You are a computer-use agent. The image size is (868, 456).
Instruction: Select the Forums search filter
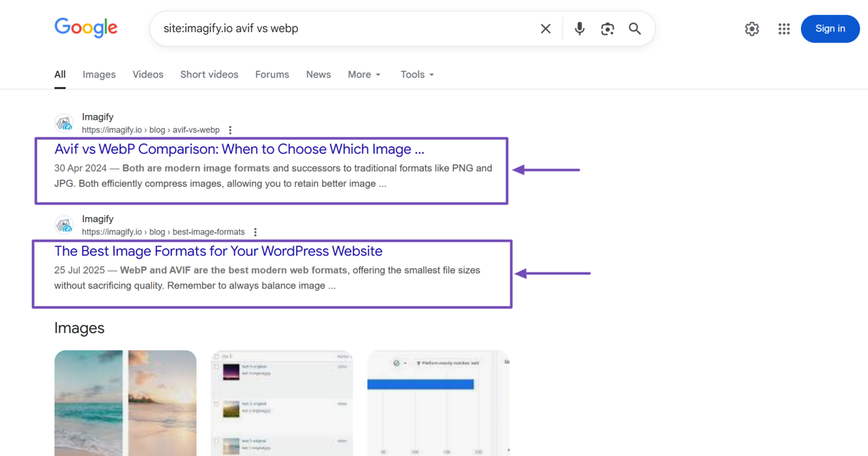tap(272, 74)
